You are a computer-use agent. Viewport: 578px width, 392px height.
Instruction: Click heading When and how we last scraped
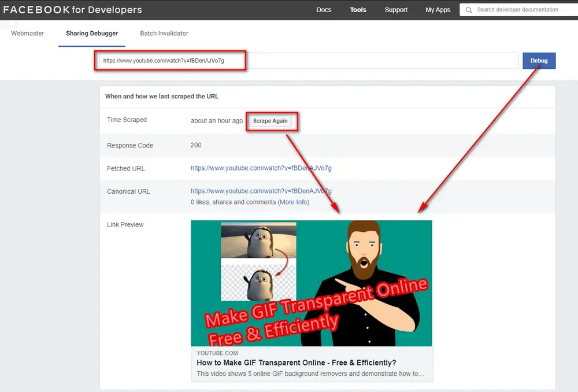pyautogui.click(x=162, y=96)
